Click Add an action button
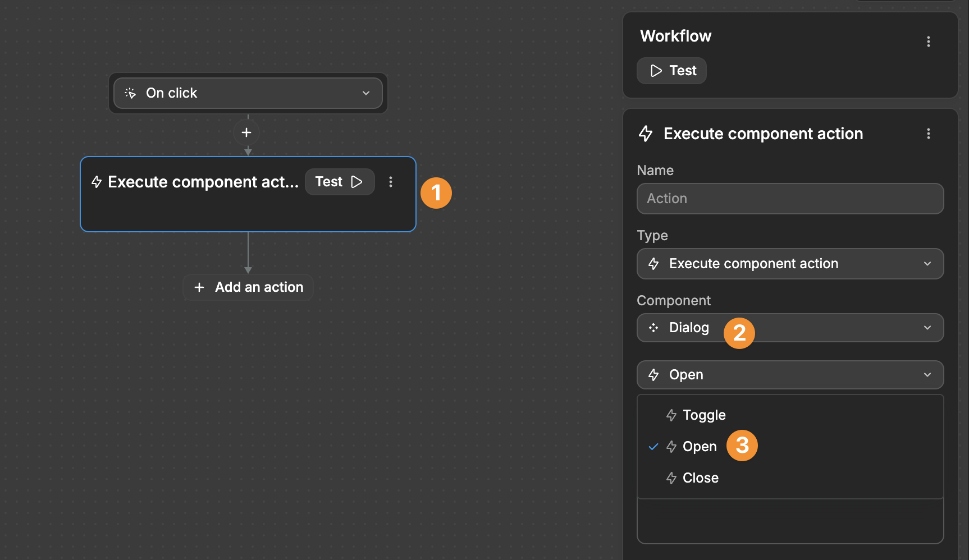Viewport: 969px width, 560px height. click(248, 287)
